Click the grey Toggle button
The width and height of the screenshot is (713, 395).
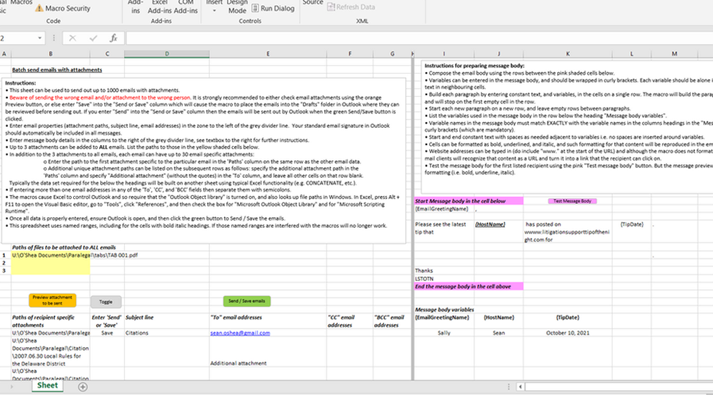tap(105, 301)
